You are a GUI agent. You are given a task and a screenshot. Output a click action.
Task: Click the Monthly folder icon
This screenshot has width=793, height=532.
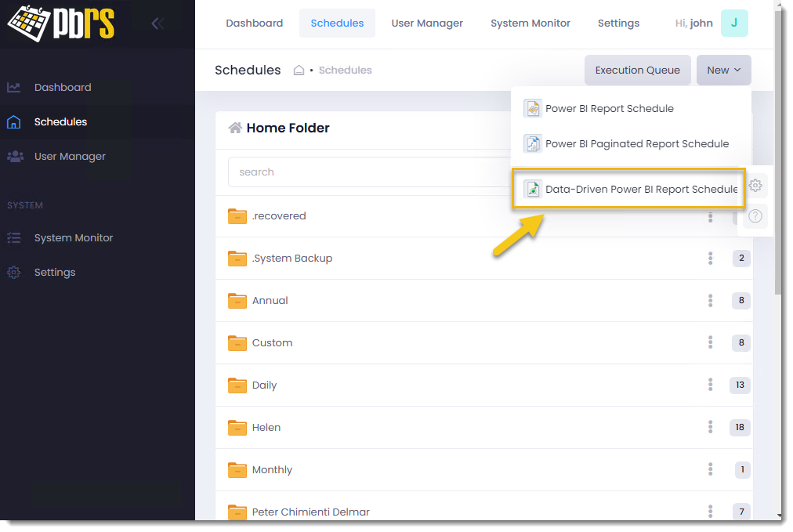pos(237,470)
